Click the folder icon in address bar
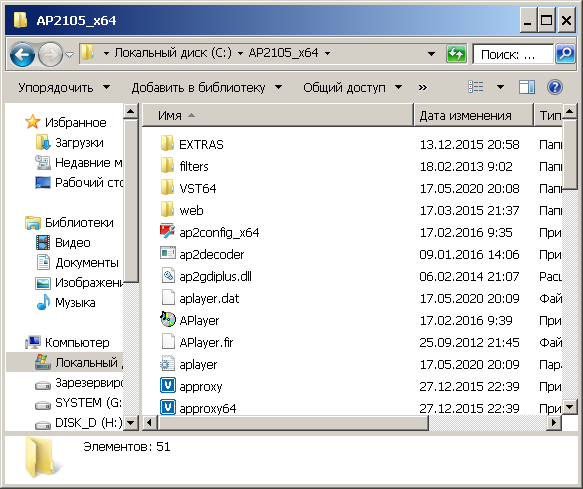Screen dimensions: 583x489 [88, 53]
